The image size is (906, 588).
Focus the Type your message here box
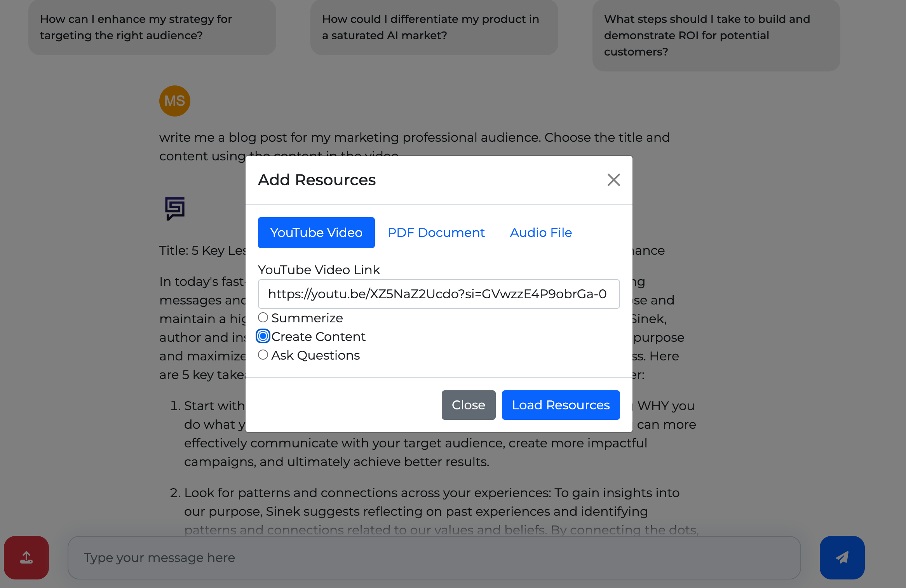434,558
